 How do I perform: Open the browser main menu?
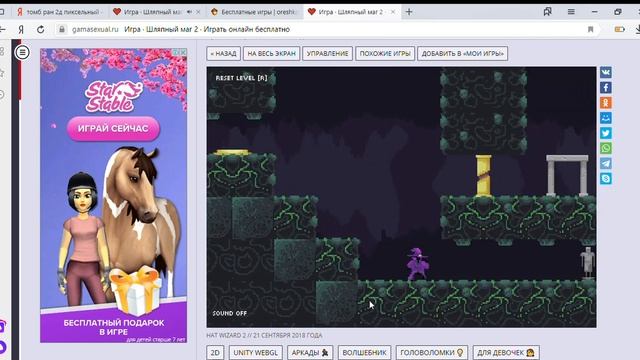click(571, 12)
